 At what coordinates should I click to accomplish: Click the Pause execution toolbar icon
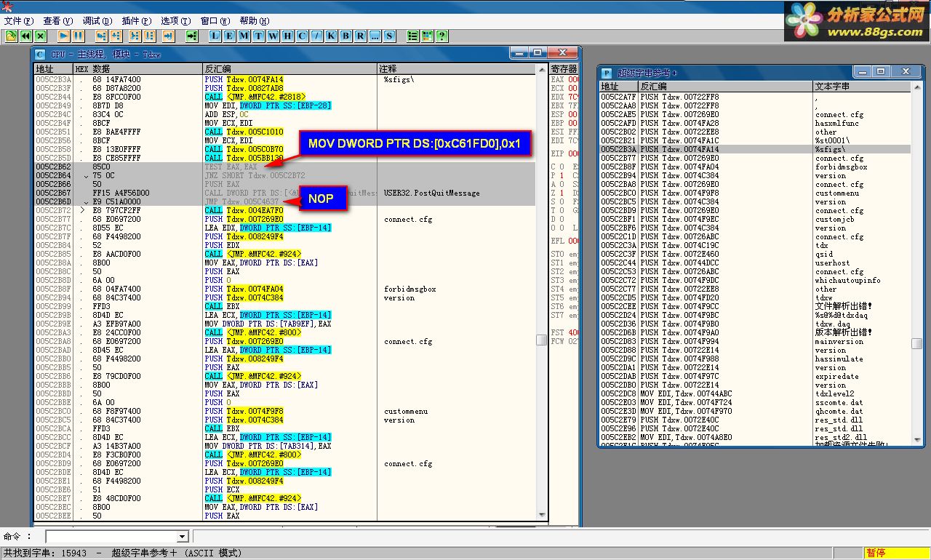(x=79, y=36)
